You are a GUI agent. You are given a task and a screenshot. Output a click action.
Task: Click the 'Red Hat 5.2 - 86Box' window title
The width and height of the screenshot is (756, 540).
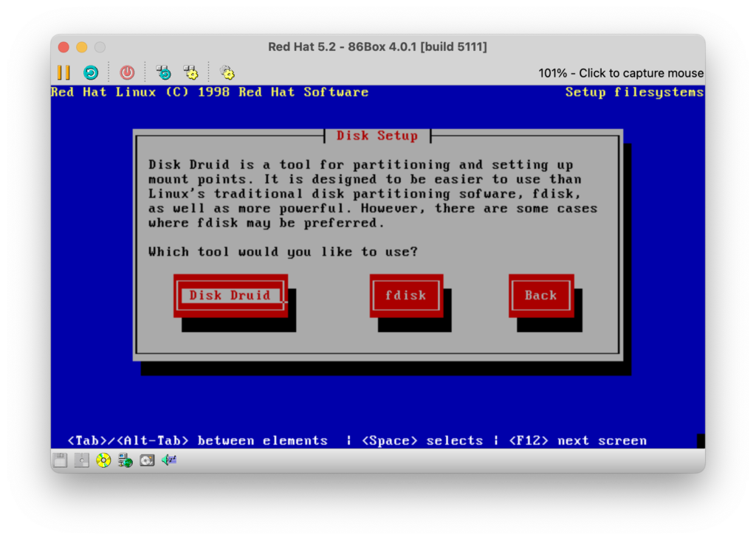click(x=377, y=46)
